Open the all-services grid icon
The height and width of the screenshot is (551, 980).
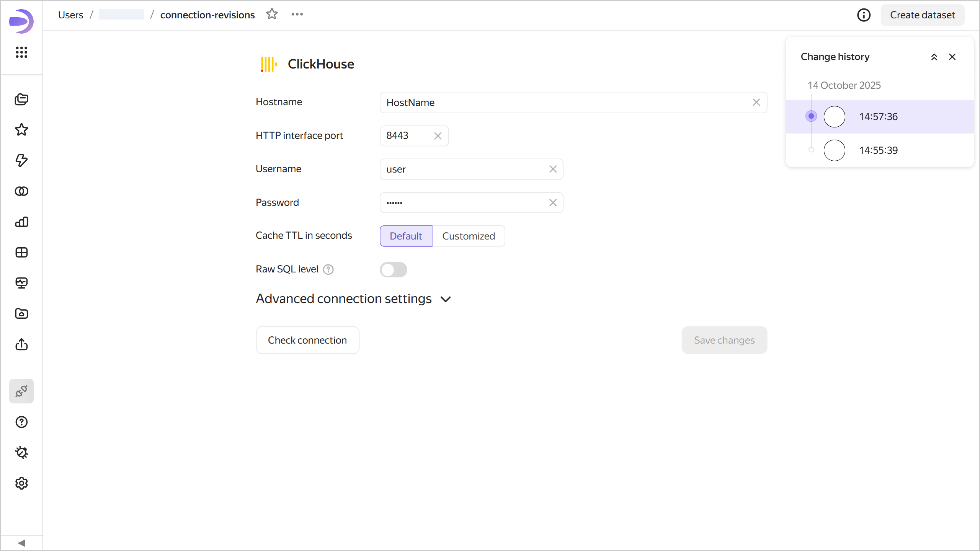(x=21, y=52)
